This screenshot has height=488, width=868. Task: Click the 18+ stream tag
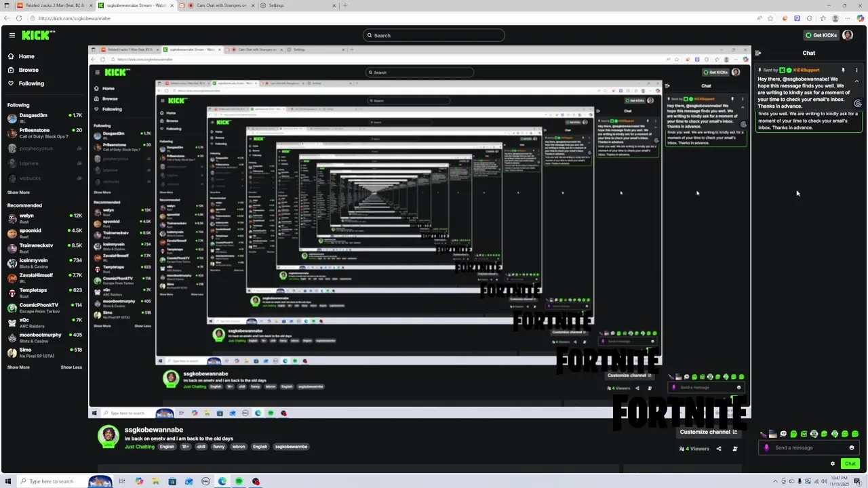pyautogui.click(x=185, y=447)
